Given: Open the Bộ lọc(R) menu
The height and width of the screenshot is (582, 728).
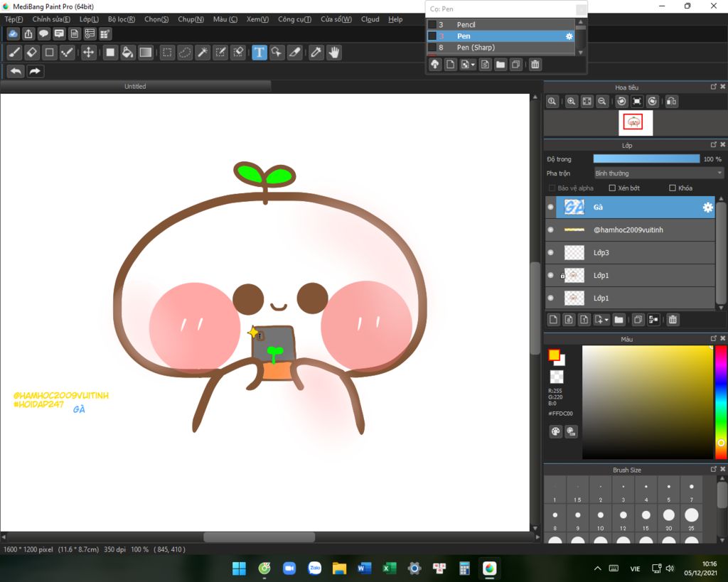Looking at the screenshot, I should tap(122, 19).
